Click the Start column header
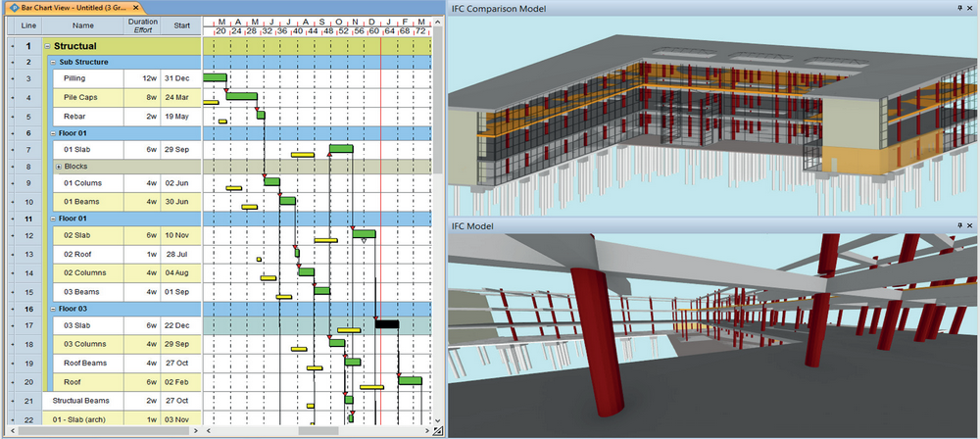 (x=181, y=24)
